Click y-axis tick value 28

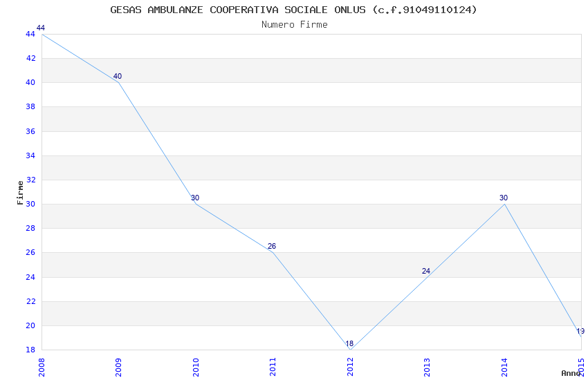30,228
